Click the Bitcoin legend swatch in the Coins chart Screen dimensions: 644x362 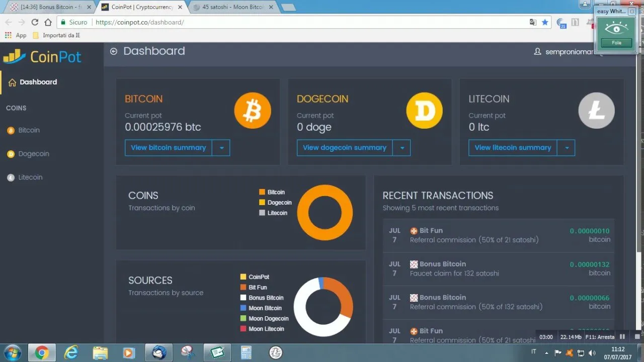(x=262, y=192)
